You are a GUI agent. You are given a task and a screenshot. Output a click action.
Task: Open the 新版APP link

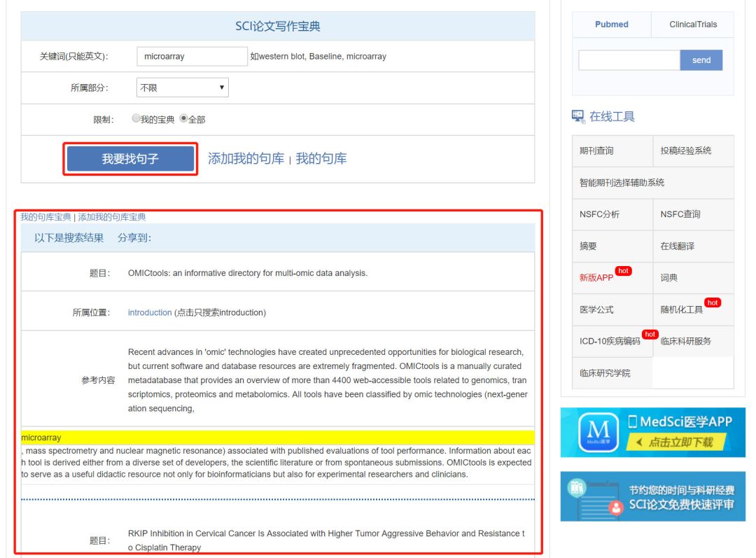596,278
